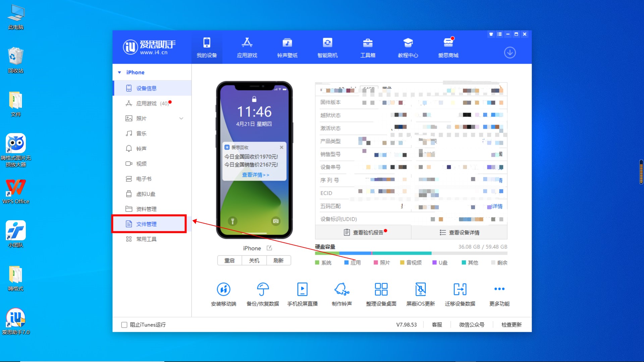Open Make Ringtone (制作铃声) bell icon
644x362 pixels.
[341, 289]
